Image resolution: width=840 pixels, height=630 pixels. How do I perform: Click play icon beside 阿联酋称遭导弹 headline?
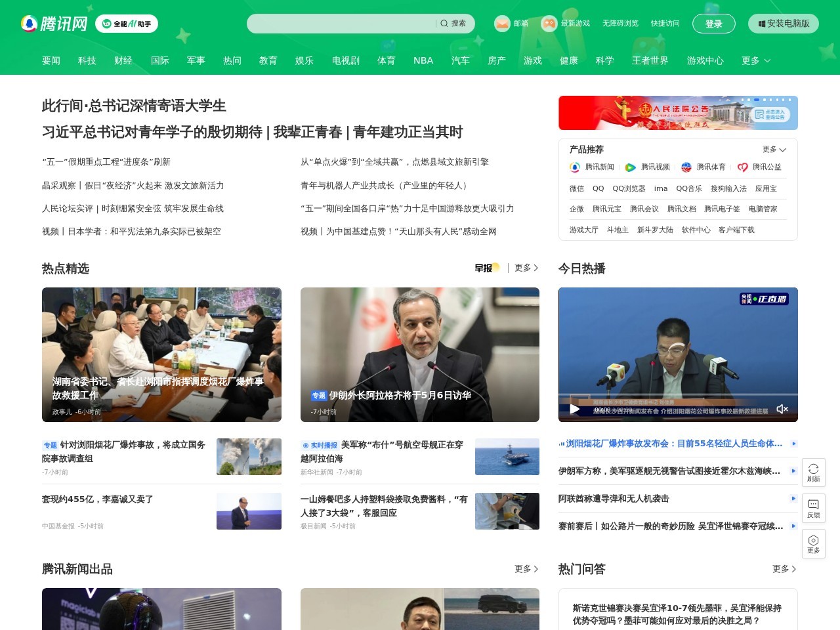tap(793, 498)
